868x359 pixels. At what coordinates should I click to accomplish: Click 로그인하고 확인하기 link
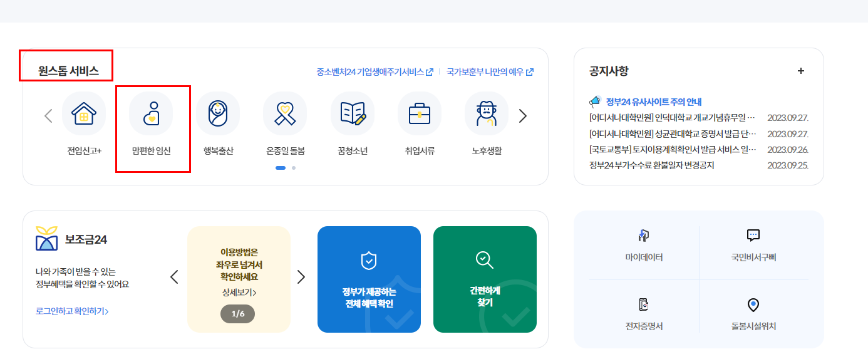point(73,311)
